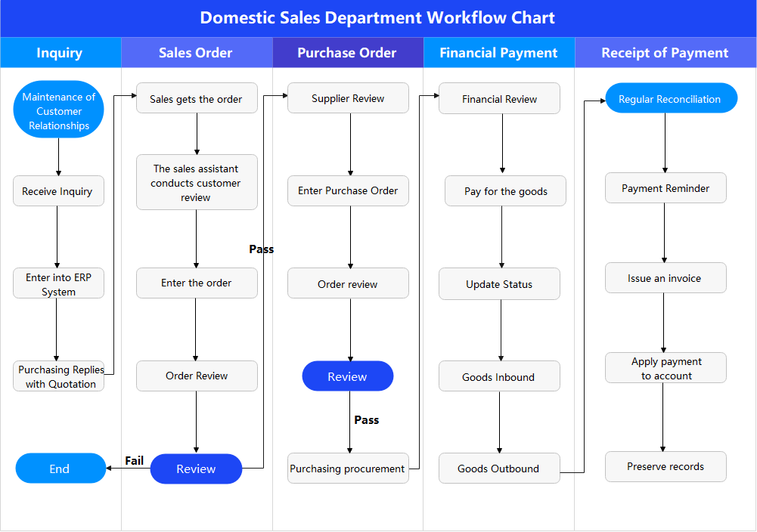The width and height of the screenshot is (757, 532).
Task: Select the Enter Purchase Order node
Action: [347, 190]
